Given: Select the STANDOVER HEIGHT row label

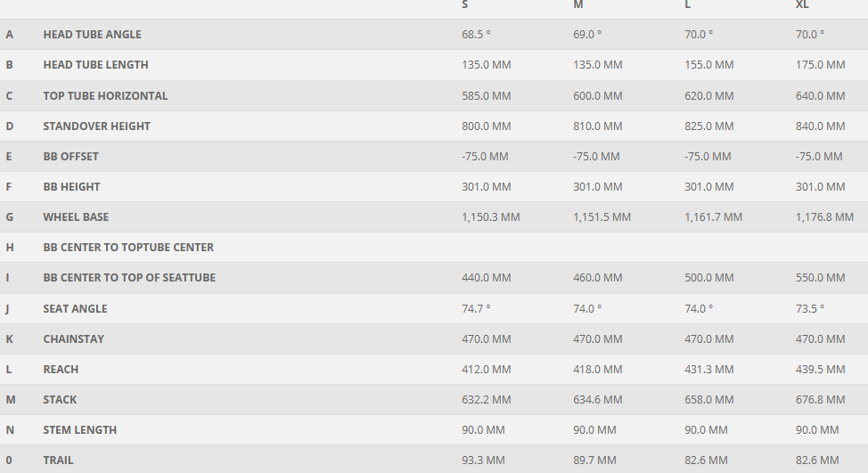Looking at the screenshot, I should (96, 126).
